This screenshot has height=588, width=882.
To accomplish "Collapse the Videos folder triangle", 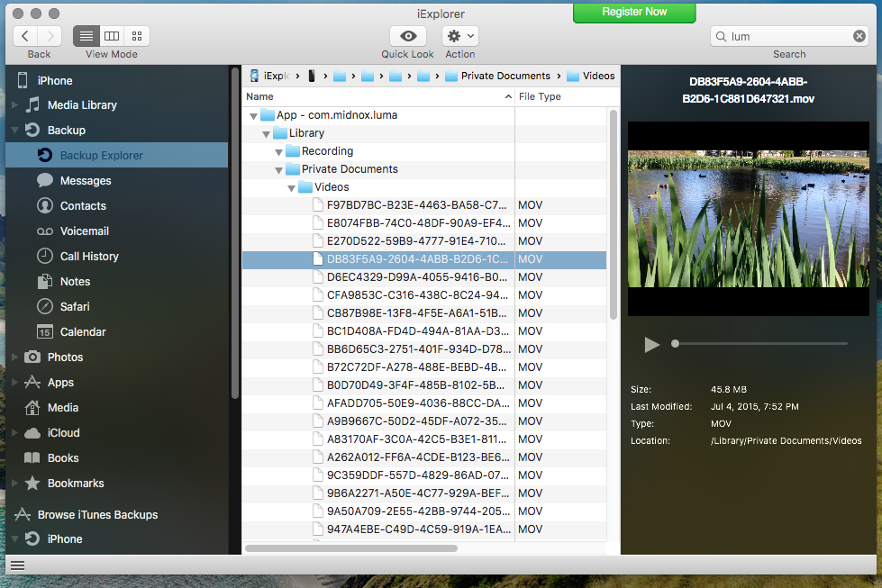I will click(x=291, y=188).
